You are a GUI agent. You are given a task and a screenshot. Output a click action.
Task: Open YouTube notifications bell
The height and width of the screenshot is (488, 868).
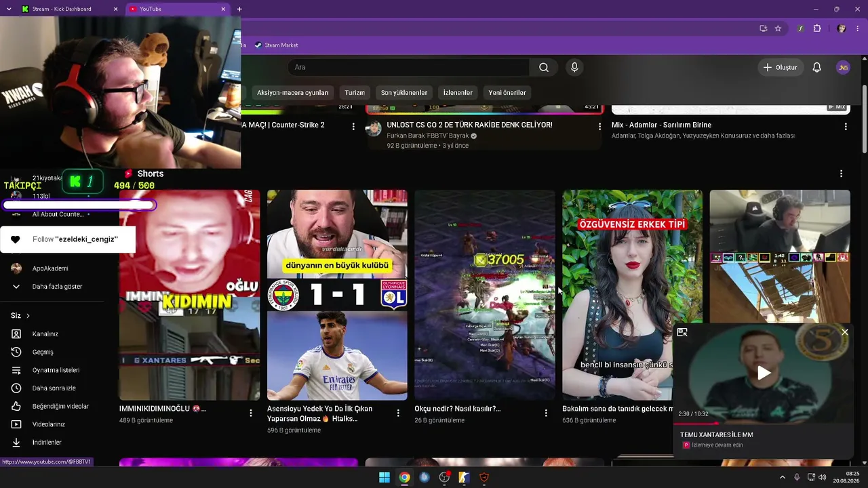point(817,67)
